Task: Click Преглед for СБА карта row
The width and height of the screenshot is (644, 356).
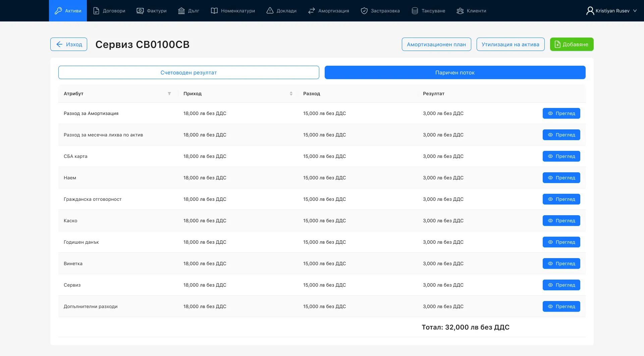Action: [x=561, y=156]
